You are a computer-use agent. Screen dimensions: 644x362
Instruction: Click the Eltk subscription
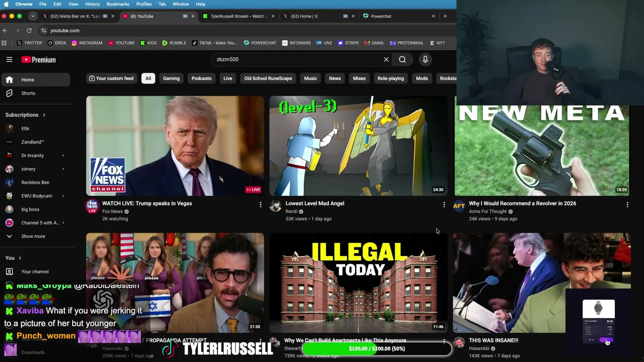click(x=35, y=129)
